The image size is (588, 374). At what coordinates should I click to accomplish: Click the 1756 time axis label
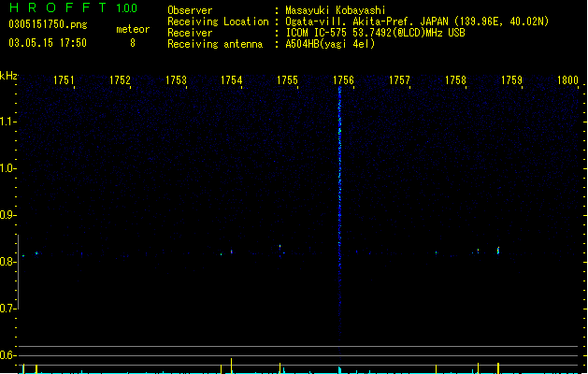tap(343, 79)
